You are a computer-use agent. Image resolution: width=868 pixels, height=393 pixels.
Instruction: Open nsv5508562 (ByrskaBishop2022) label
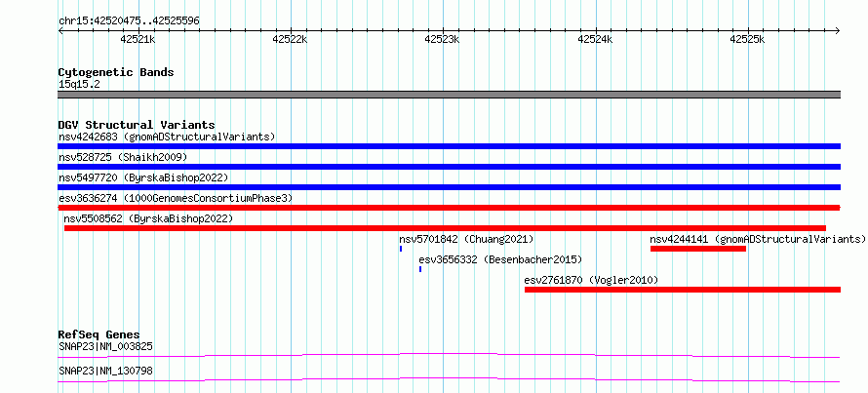(x=148, y=218)
